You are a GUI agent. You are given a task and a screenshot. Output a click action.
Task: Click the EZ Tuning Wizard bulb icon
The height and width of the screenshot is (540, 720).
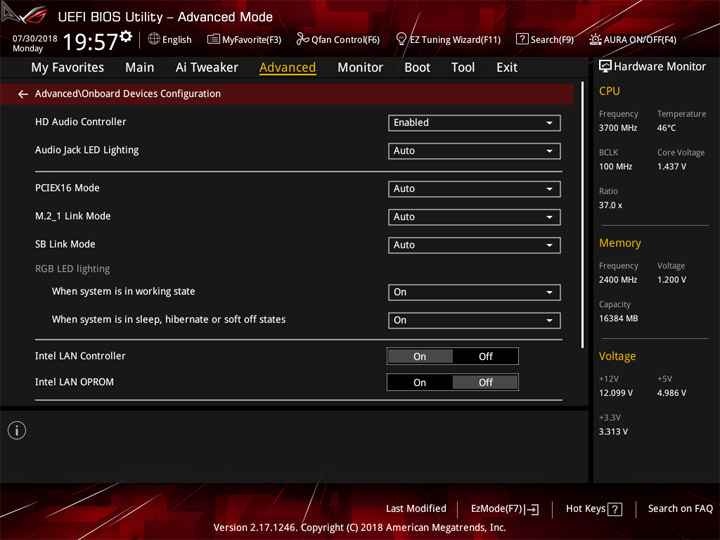point(401,39)
